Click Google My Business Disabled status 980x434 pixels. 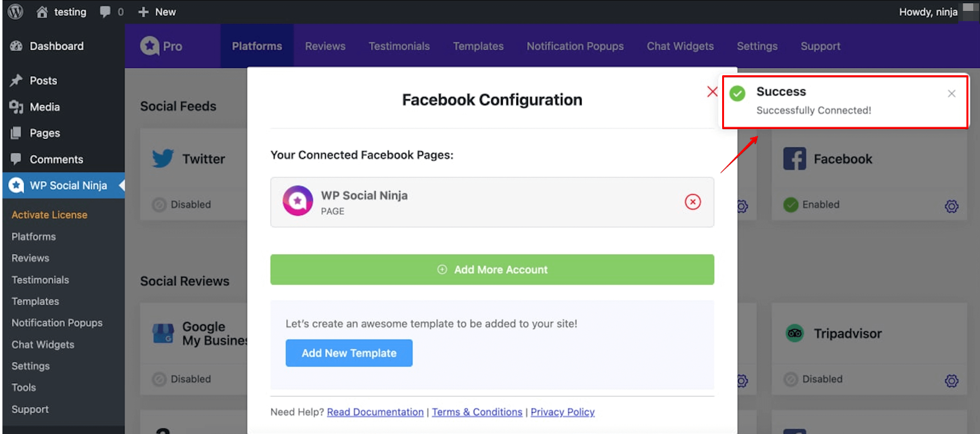click(182, 379)
